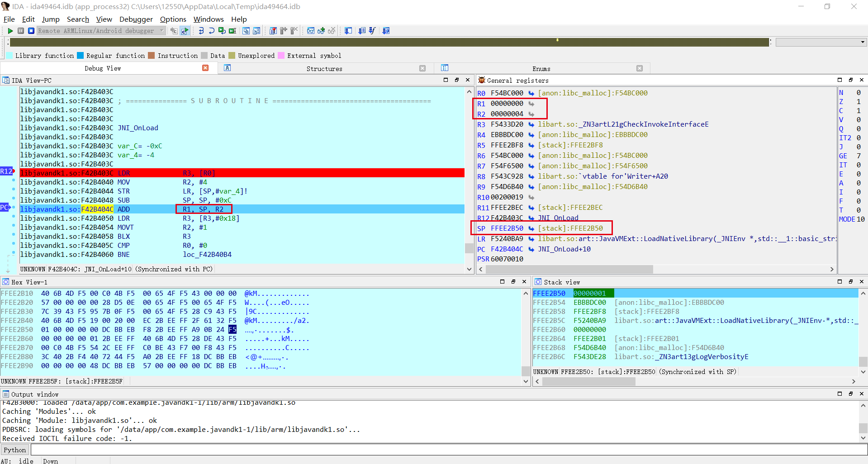
Task: Click the highlighted detach process icon
Action: tap(185, 31)
